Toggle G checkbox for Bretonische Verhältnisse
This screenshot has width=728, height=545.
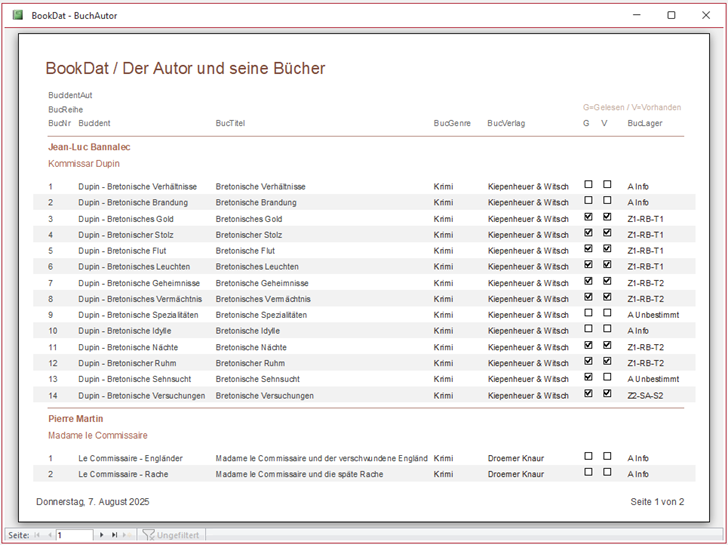coord(588,185)
